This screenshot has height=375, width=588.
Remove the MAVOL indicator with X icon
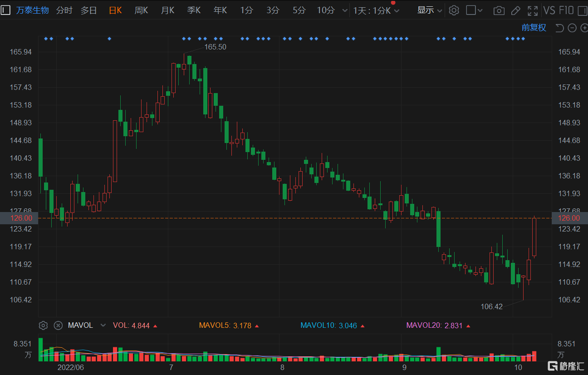[58, 325]
